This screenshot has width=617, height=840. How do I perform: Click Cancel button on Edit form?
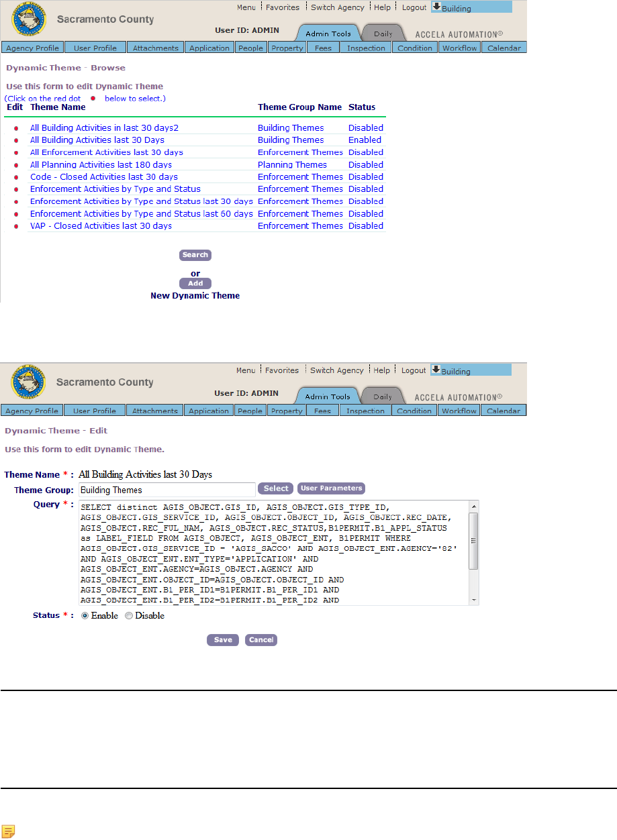261,640
